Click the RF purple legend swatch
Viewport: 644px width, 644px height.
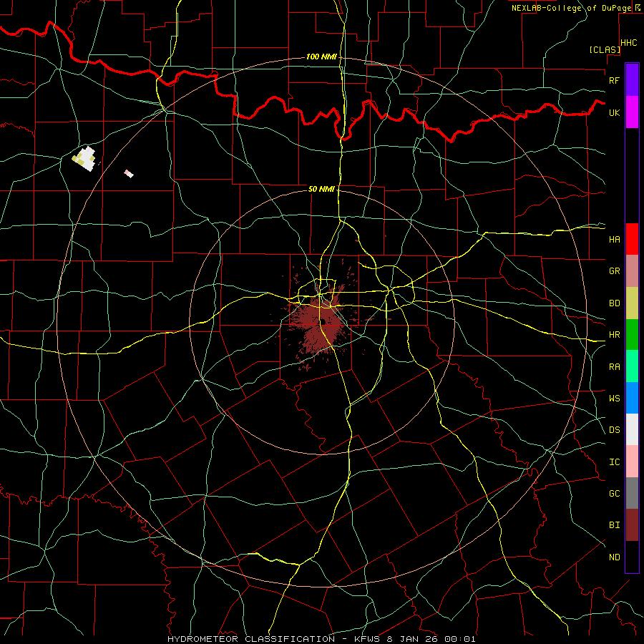632,80
